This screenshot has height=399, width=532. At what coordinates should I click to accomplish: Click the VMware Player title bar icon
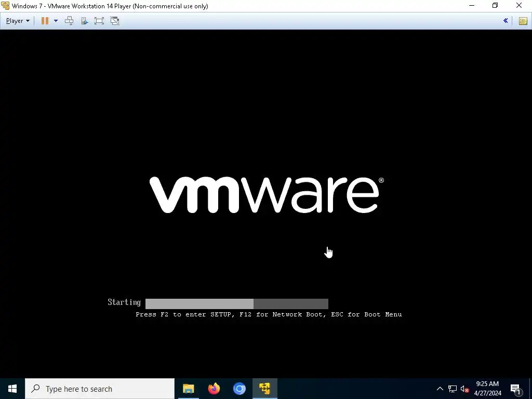coord(5,6)
